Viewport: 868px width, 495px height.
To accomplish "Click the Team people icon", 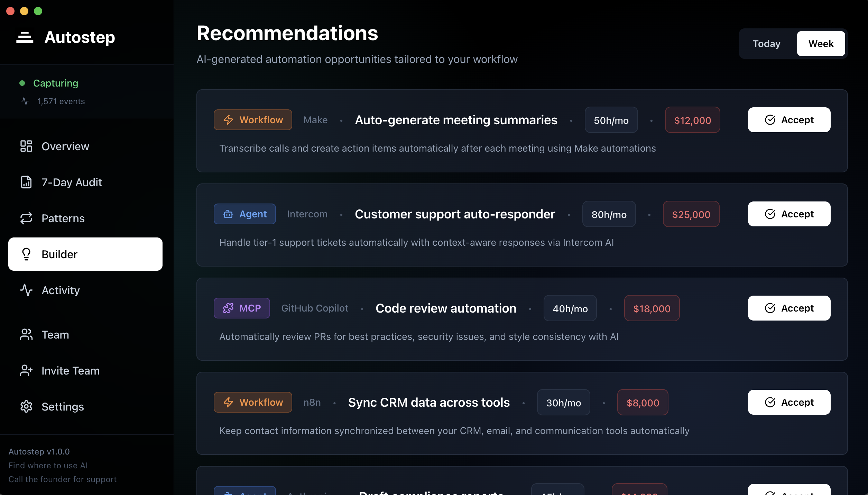I will pos(26,335).
